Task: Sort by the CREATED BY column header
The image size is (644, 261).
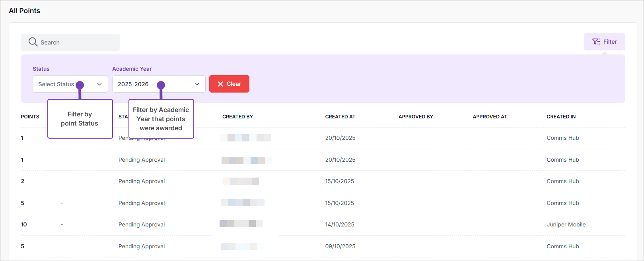Action: pos(237,117)
